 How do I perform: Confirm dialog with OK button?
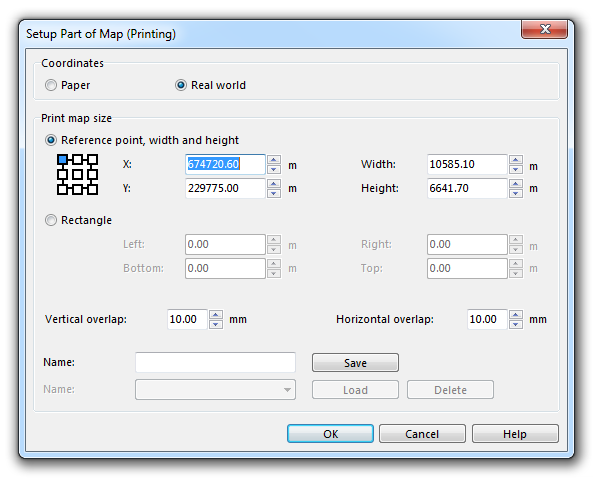point(330,434)
